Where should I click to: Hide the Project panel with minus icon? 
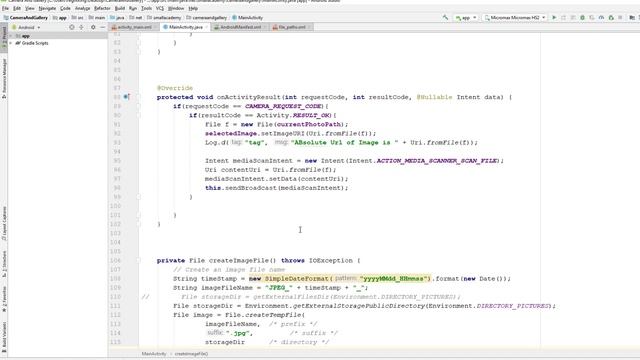[102, 27]
